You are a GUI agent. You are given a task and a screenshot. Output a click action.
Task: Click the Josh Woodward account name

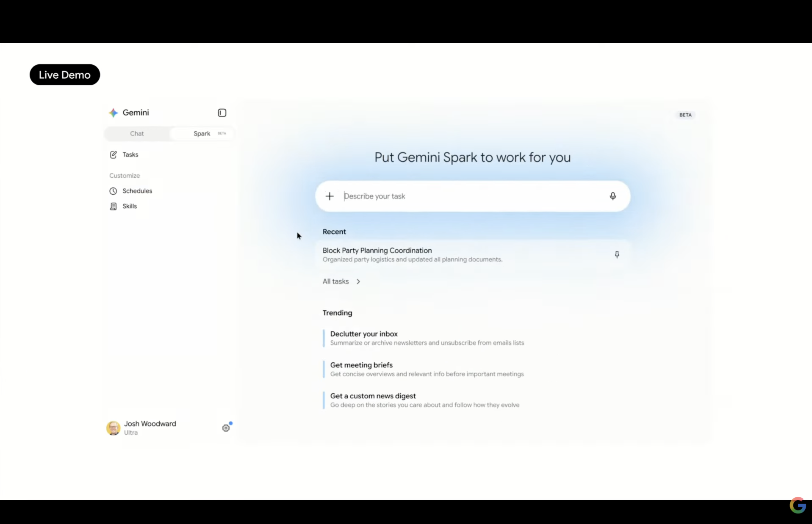(150, 424)
